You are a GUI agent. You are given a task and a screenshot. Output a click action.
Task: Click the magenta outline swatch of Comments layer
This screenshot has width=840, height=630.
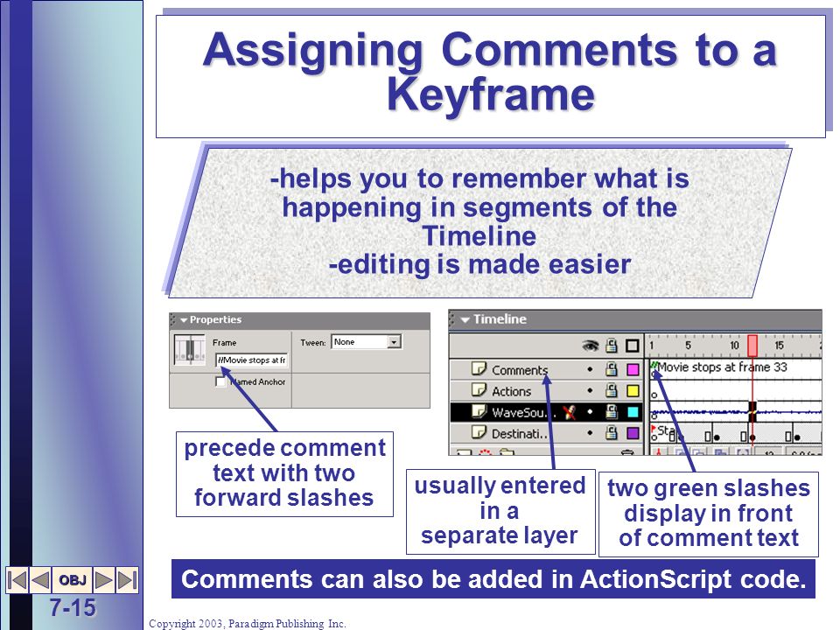coord(633,369)
